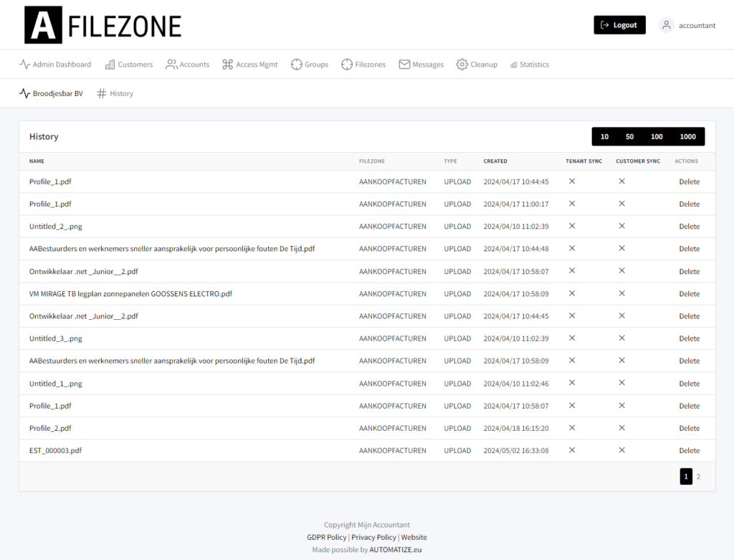Image resolution: width=734 pixels, height=560 pixels.
Task: Open the GDPR Policy link
Action: (x=327, y=537)
